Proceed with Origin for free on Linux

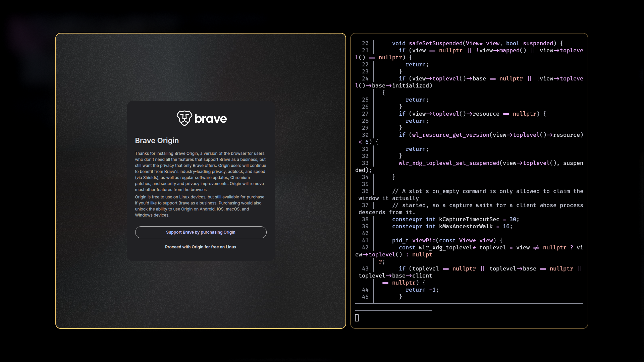[x=201, y=247]
